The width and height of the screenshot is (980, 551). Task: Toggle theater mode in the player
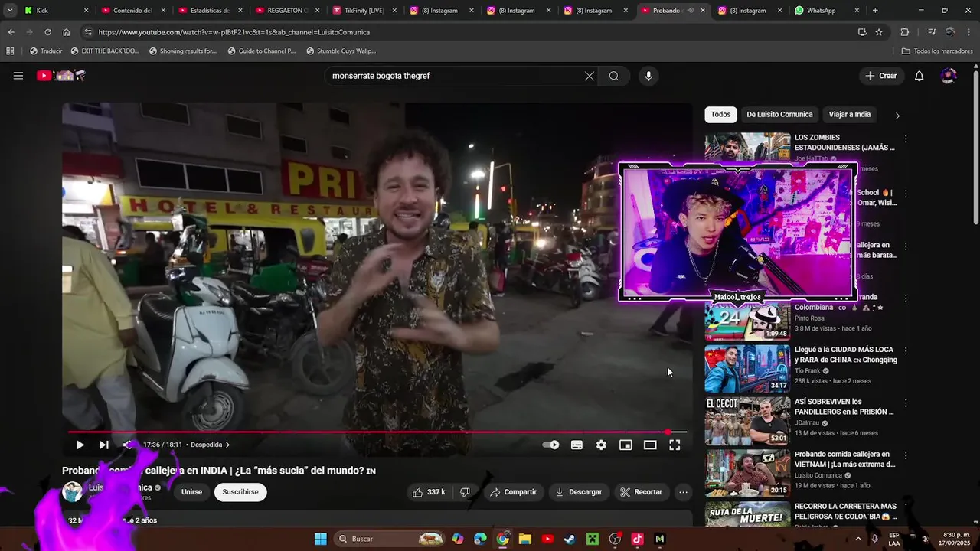pyautogui.click(x=650, y=445)
